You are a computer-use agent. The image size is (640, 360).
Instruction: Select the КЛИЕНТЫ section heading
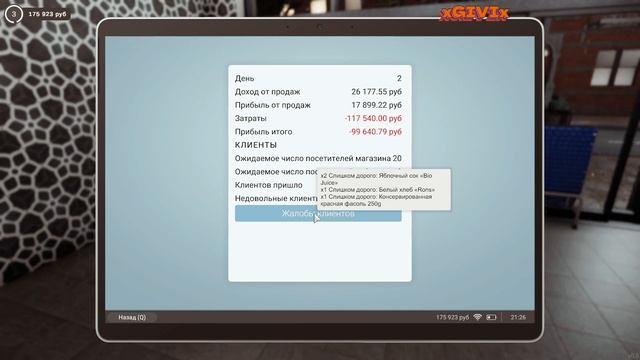click(256, 145)
